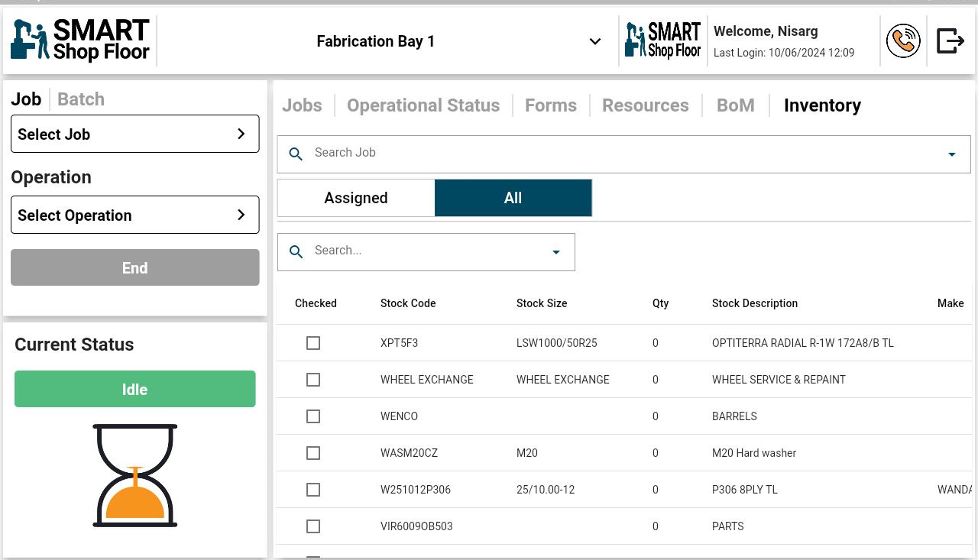
Task: Check the box for stock code XPT5F3
Action: coord(313,343)
